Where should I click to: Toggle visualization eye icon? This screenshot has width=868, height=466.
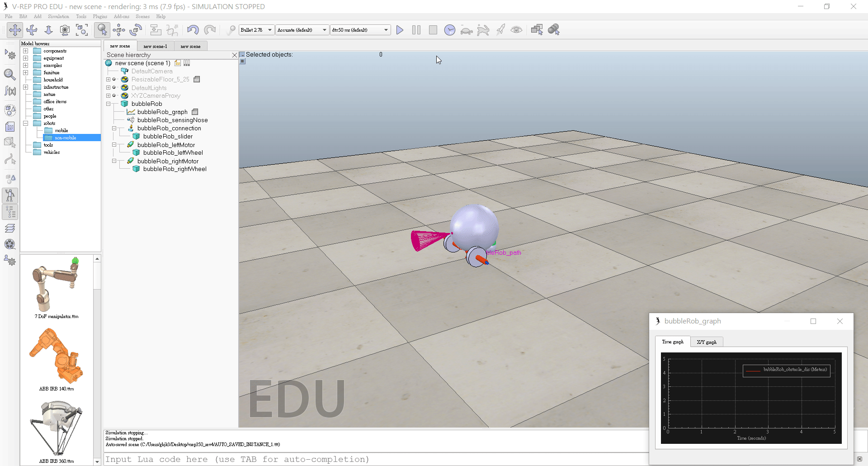pos(517,30)
